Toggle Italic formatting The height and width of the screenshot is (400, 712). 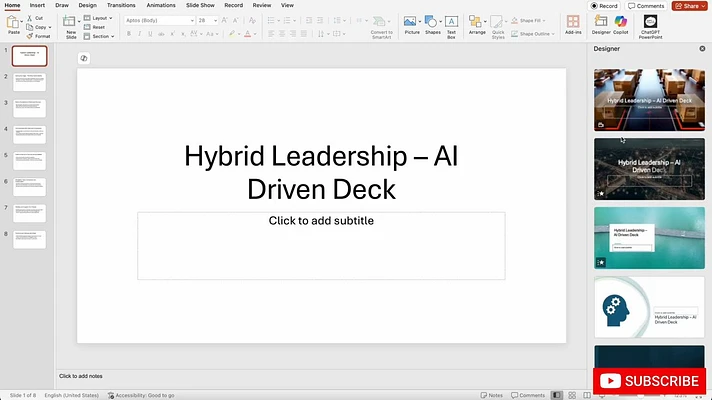[139, 34]
